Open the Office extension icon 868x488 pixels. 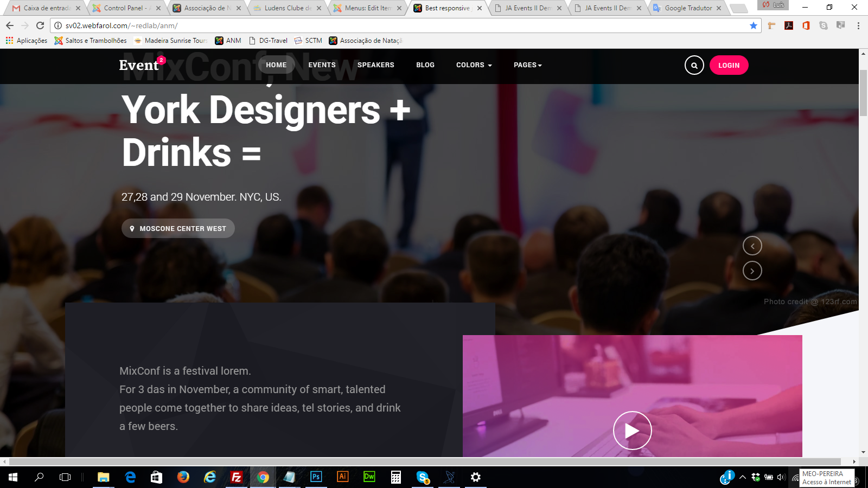click(806, 25)
